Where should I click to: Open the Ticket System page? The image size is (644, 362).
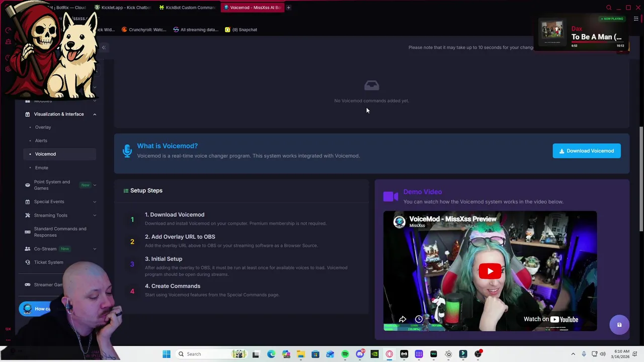[x=49, y=262]
